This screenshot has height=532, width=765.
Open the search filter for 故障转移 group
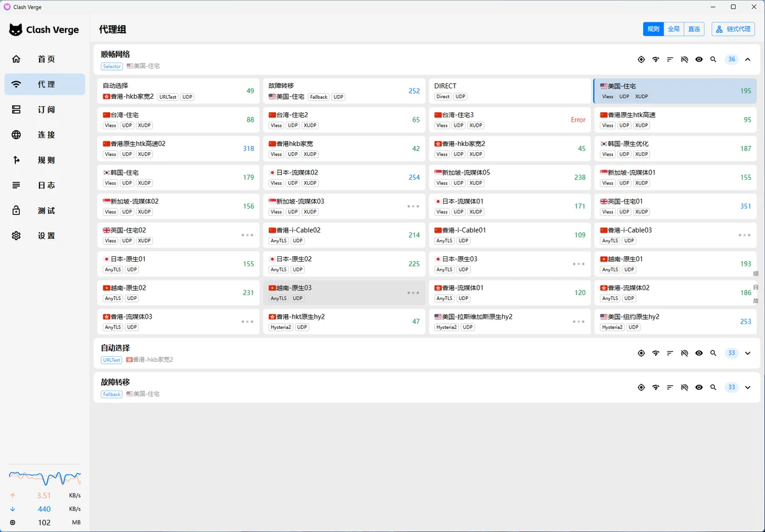pyautogui.click(x=713, y=387)
